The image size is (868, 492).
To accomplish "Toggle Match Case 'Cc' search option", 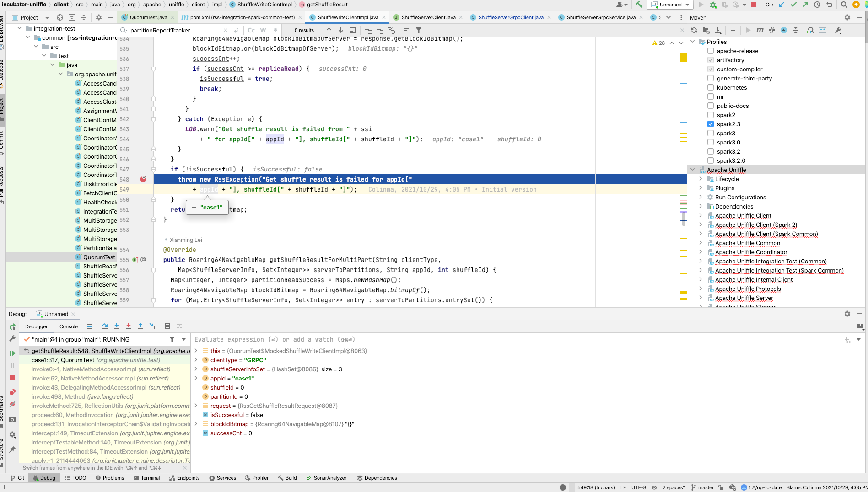I will pyautogui.click(x=251, y=30).
